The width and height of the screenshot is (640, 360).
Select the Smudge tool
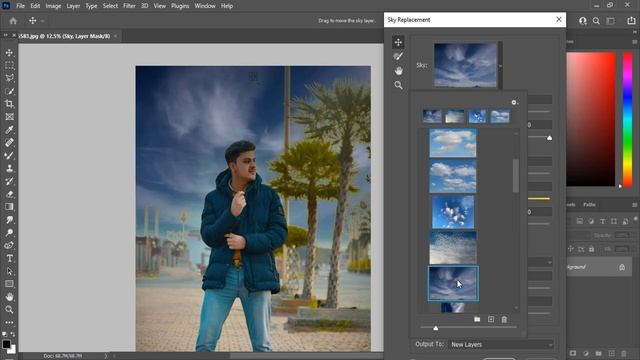(9, 220)
